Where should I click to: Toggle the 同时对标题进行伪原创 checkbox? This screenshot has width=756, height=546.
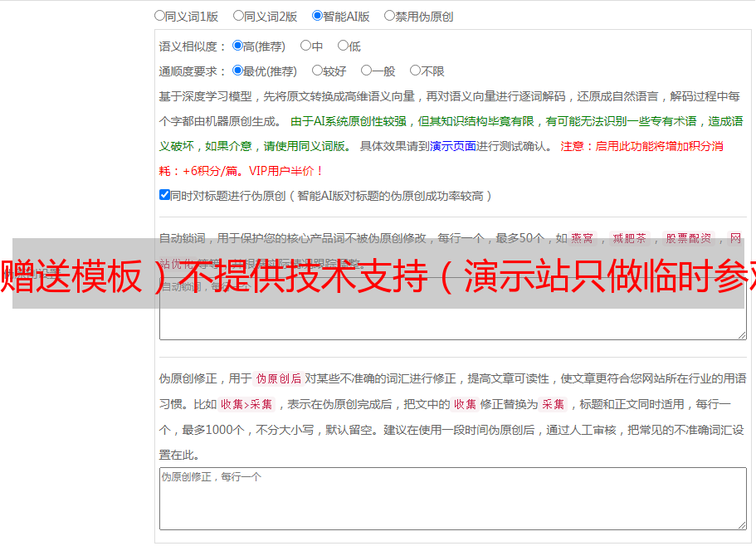164,195
